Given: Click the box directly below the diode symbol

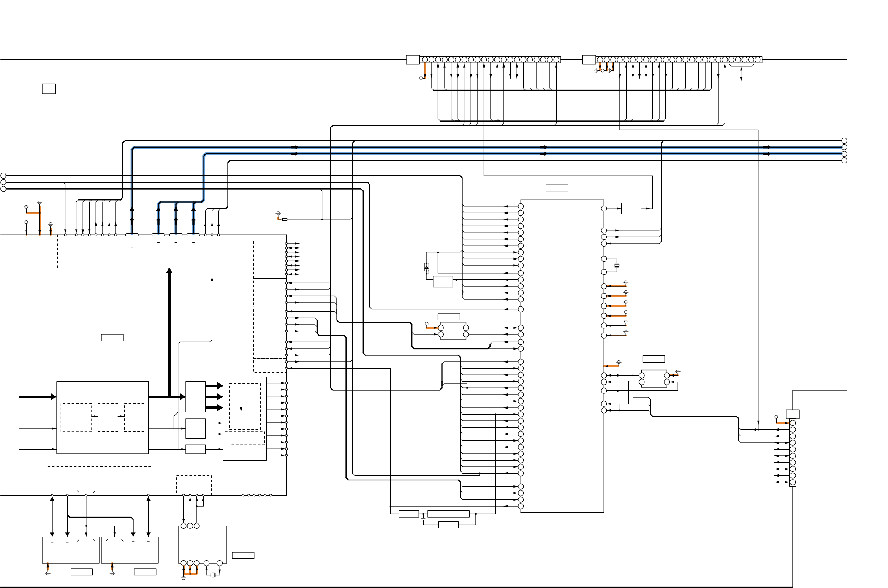Looking at the screenshot, I should pyautogui.click(x=443, y=282).
